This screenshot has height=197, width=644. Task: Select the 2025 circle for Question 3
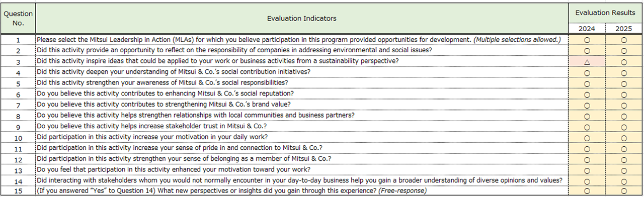(624, 61)
